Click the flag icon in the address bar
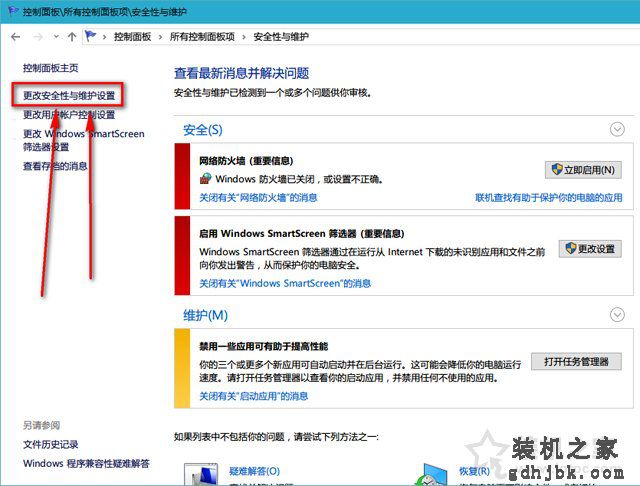 tap(90, 36)
